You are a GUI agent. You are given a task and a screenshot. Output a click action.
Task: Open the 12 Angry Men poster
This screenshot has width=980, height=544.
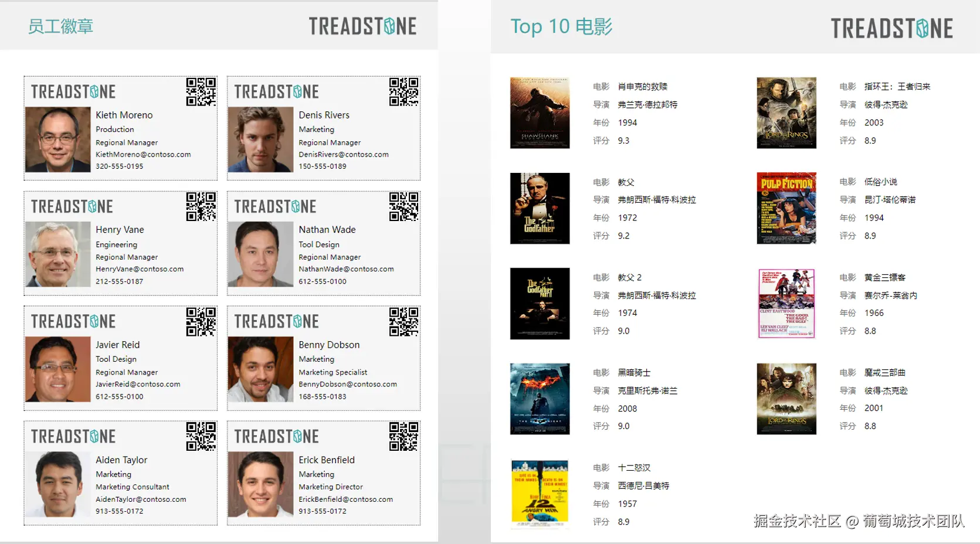pyautogui.click(x=540, y=494)
